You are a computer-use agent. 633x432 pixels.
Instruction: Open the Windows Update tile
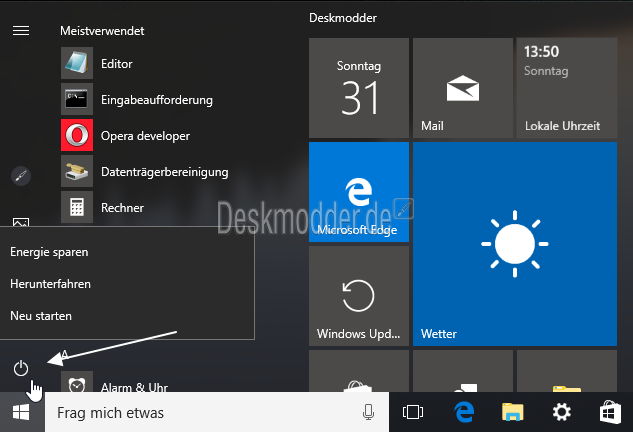coord(359,296)
